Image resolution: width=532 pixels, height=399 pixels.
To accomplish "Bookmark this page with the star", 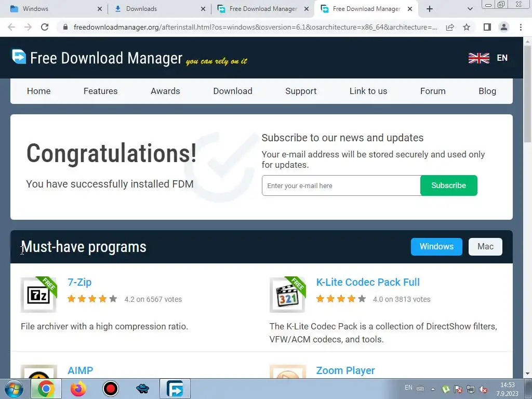I will coord(467,27).
